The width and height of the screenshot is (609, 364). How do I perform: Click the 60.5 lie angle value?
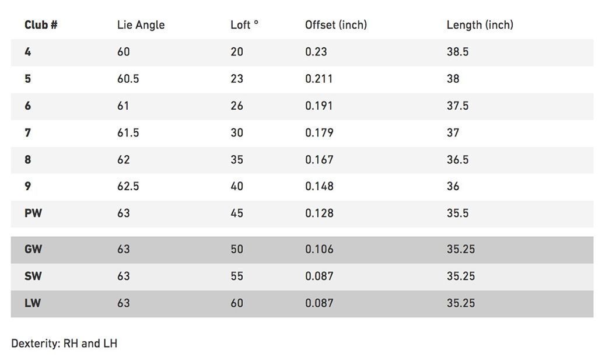click(128, 79)
